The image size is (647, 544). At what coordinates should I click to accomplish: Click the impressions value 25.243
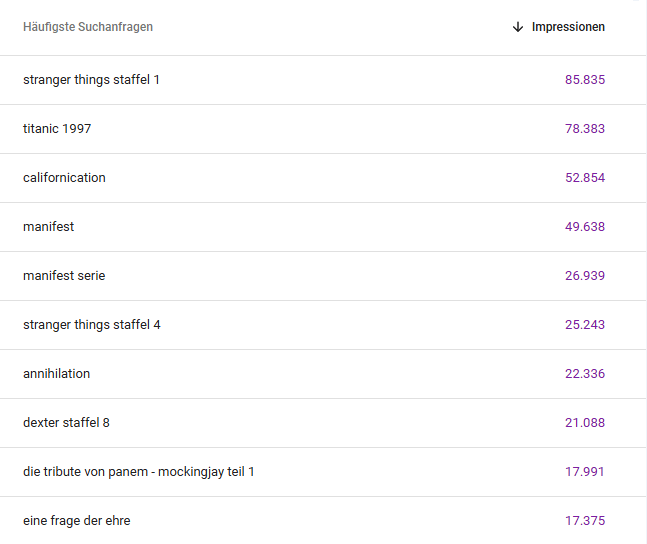(585, 325)
